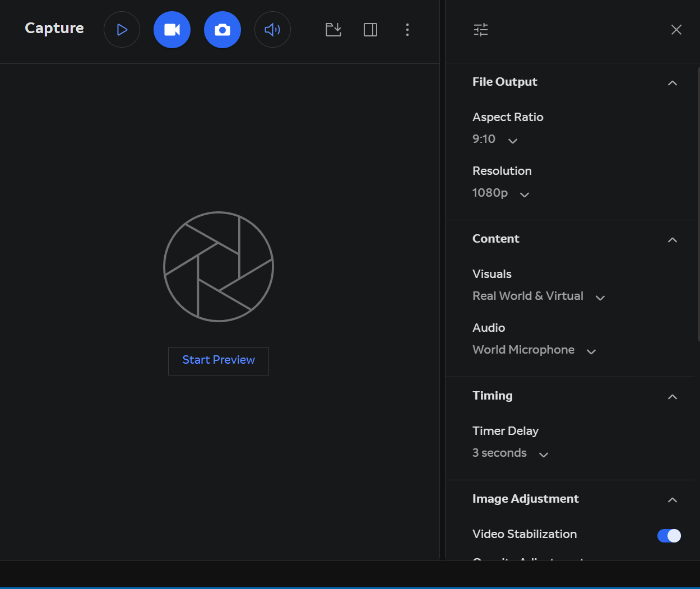Open the Aspect Ratio dropdown

[512, 141]
